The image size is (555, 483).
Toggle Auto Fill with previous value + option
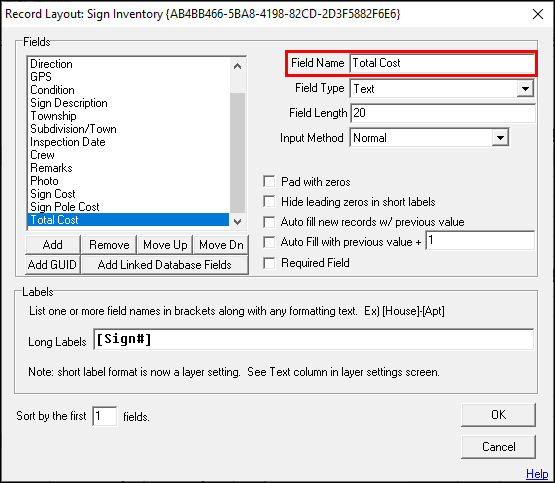pos(269,242)
